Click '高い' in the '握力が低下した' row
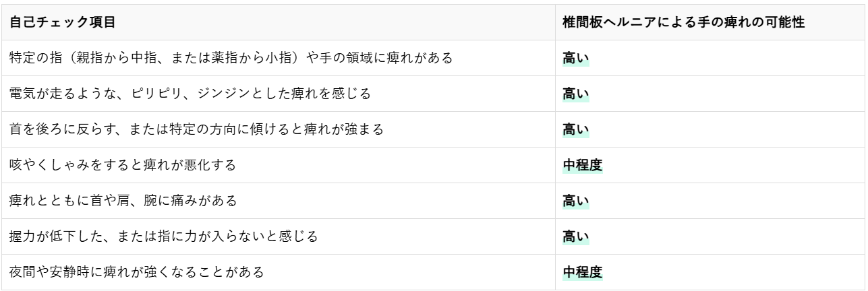This screenshot has width=868, height=291. (575, 236)
